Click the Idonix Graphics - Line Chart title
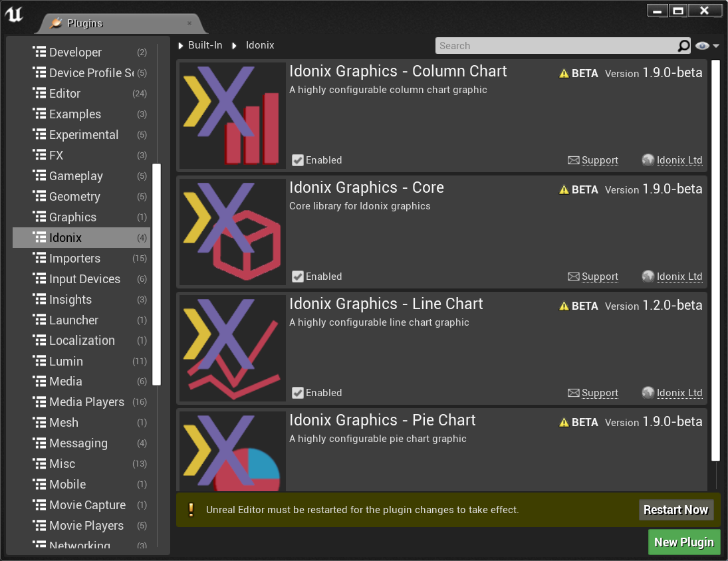This screenshot has height=561, width=728. click(386, 304)
